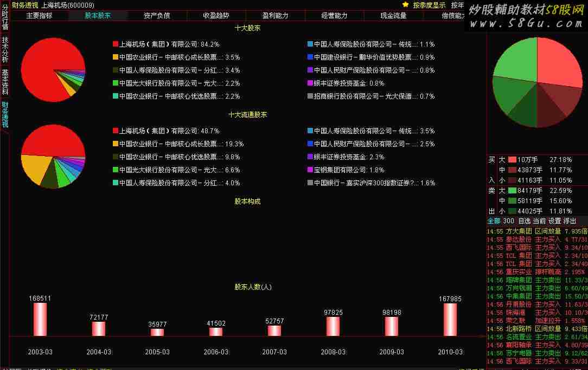This screenshot has height=370, width=588.
Task: Click the 2005-03 shareholder count bar 35977
Action: (x=157, y=332)
